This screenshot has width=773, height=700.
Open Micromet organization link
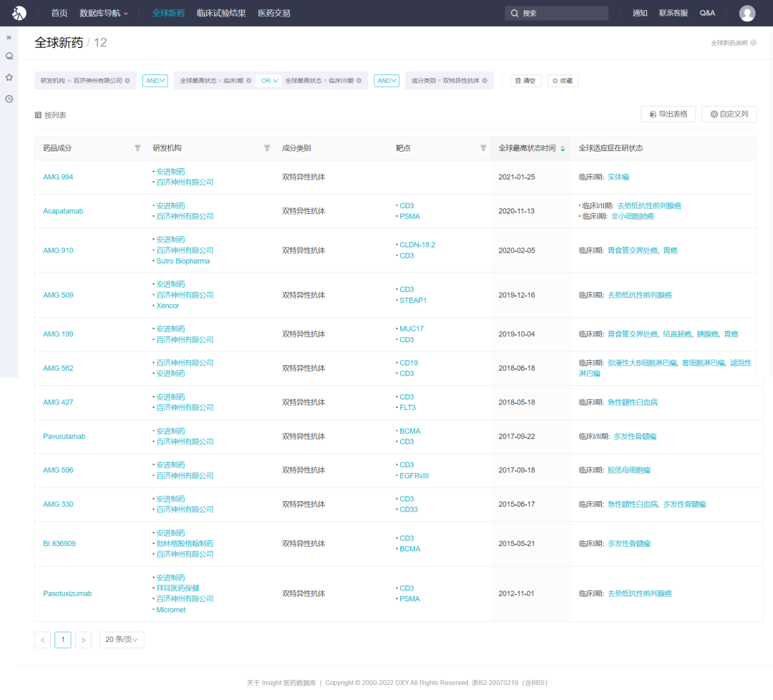171,610
